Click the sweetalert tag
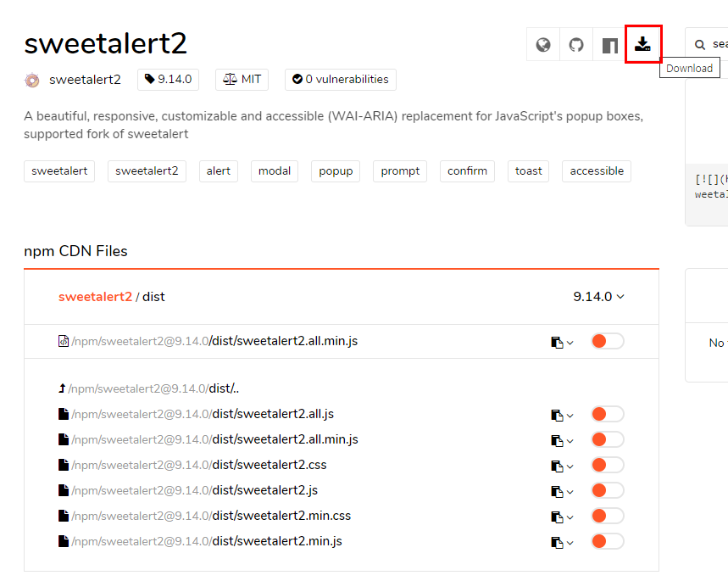The image size is (728, 581). (x=59, y=171)
